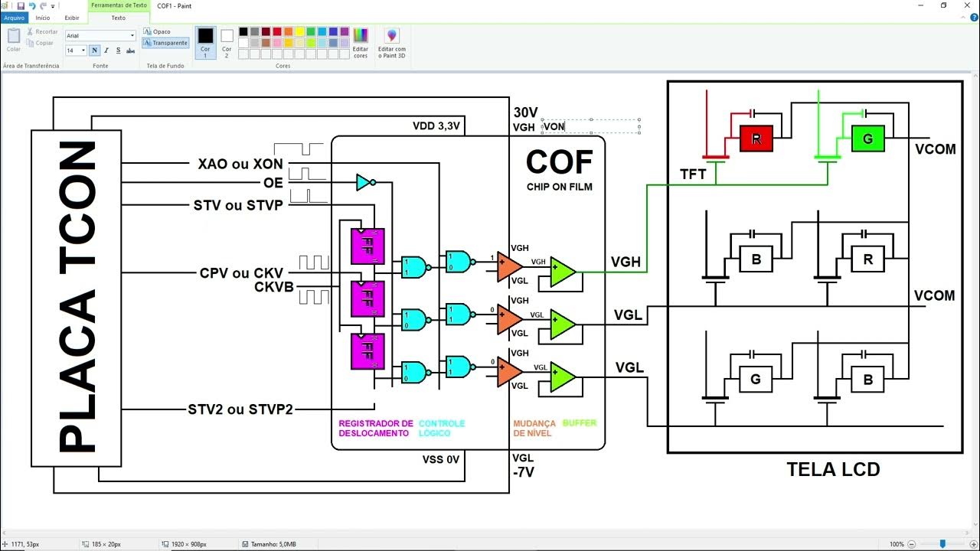Screen dimensions: 980x551
Task: Click the STV2 ou STVP2 signal label
Action: pos(240,409)
